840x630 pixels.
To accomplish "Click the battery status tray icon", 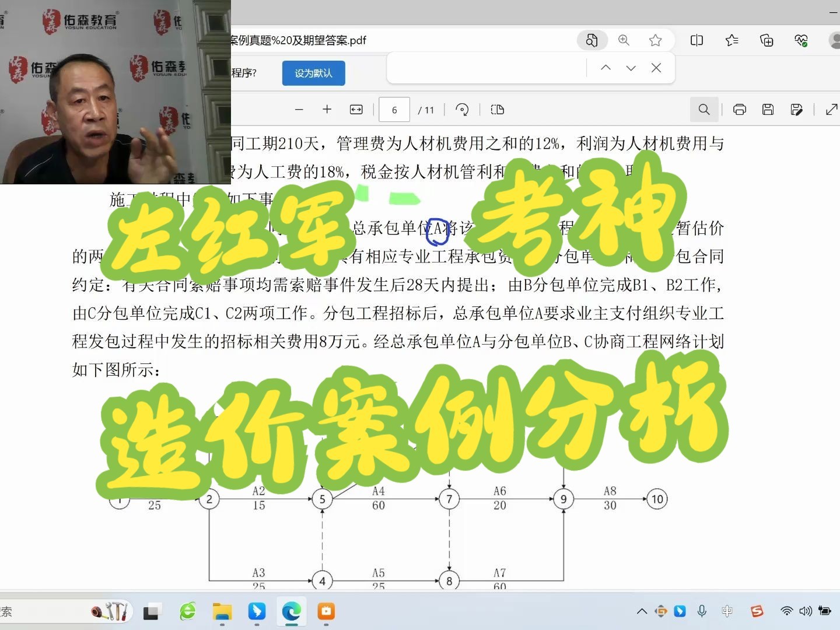I will tap(825, 611).
